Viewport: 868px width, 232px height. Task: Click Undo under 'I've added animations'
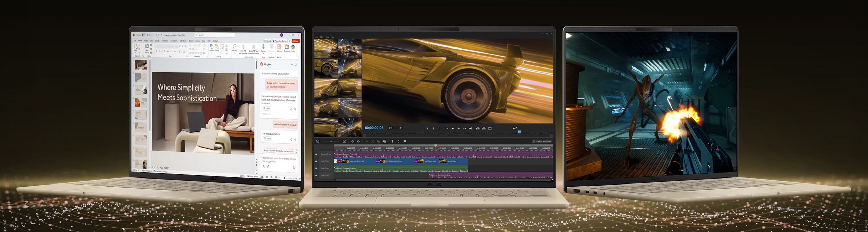coord(267,138)
